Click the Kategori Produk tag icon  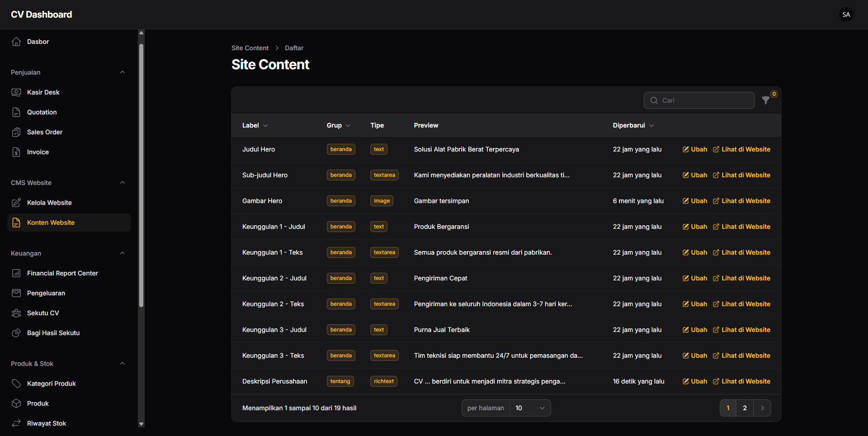click(x=16, y=384)
